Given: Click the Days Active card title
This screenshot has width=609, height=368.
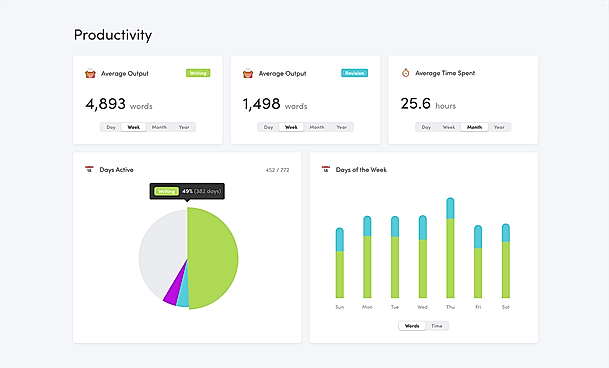Looking at the screenshot, I should 117,170.
